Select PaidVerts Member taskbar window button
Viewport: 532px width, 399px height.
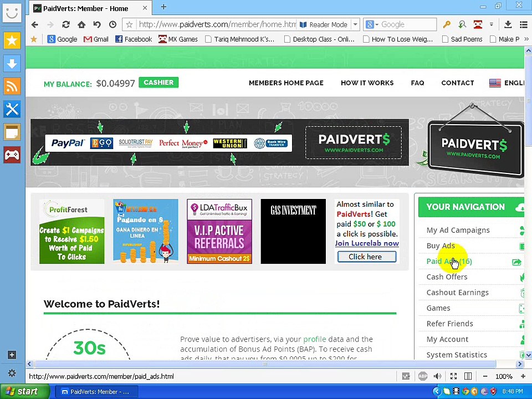(95, 392)
